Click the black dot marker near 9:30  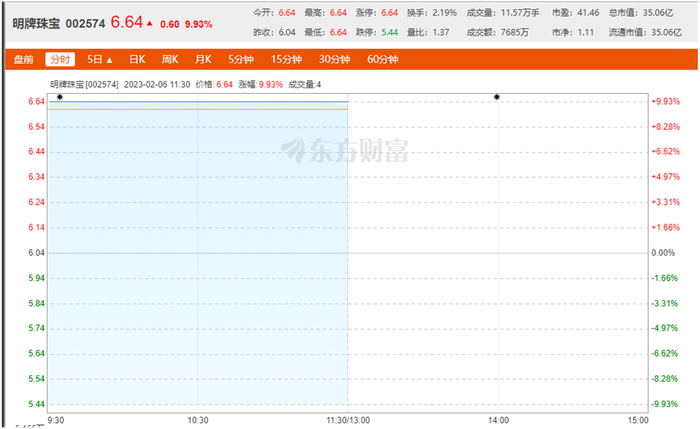[60, 97]
